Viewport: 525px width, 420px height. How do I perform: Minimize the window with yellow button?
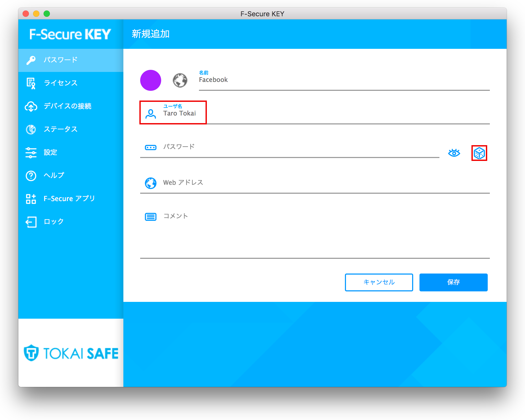pyautogui.click(x=36, y=14)
